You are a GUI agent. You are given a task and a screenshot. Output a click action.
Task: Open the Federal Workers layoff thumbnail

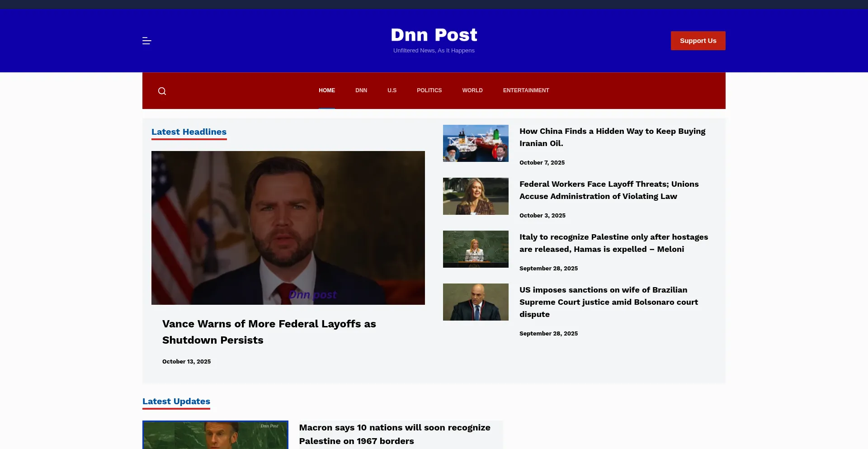tap(476, 196)
